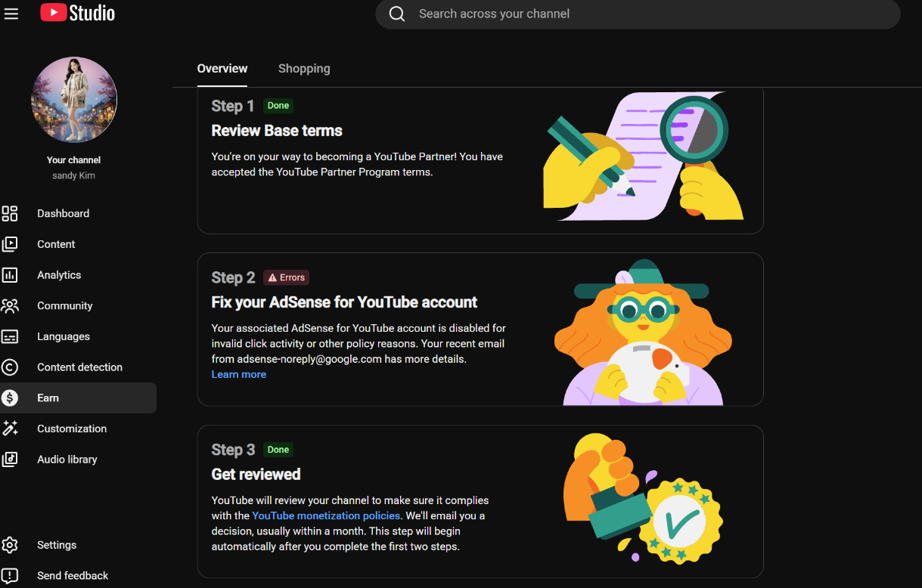This screenshot has height=588, width=922.
Task: Click the Step 2 character illustration
Action: click(643, 333)
